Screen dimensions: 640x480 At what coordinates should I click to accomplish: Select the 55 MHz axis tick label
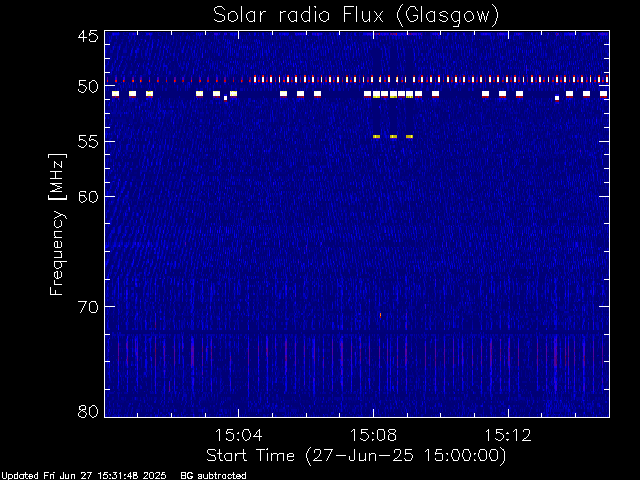point(88,142)
